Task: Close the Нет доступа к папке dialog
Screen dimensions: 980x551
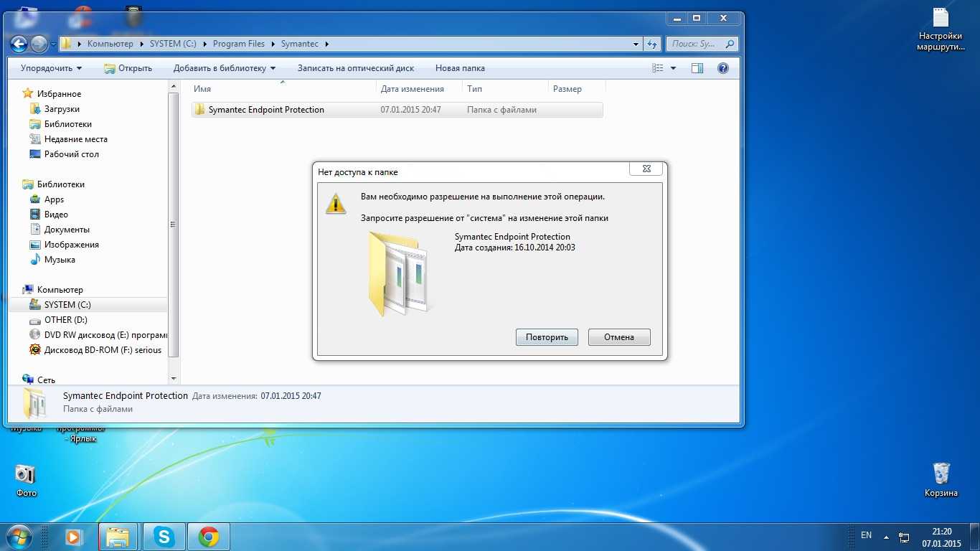Action: pyautogui.click(x=645, y=169)
